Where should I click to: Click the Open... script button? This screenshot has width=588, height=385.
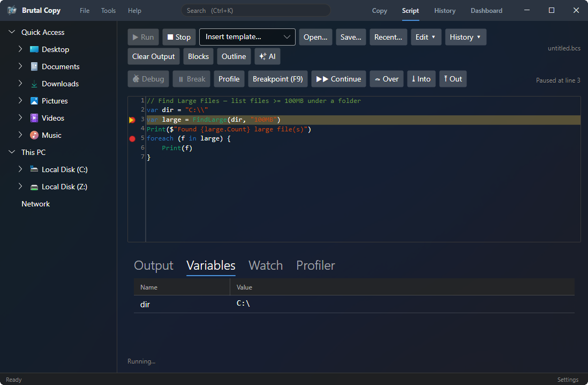(x=315, y=37)
